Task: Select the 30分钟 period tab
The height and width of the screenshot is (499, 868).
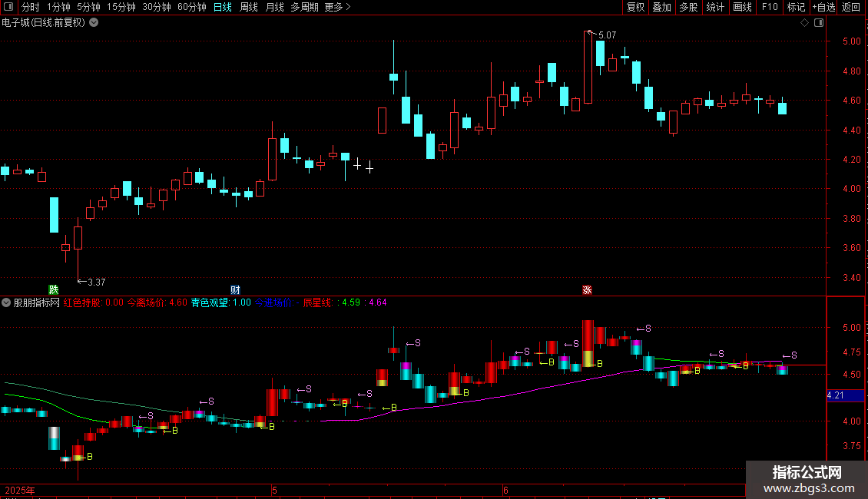Action: [x=157, y=7]
